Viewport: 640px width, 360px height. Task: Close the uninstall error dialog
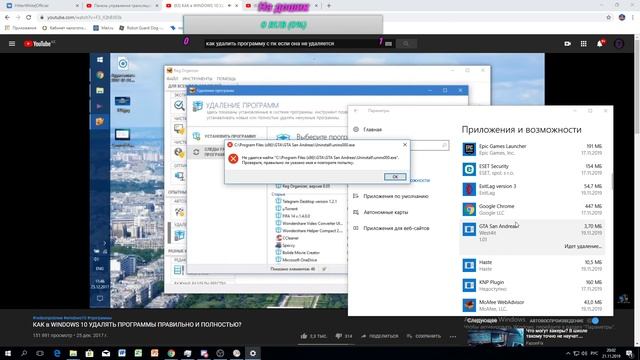coord(405,144)
